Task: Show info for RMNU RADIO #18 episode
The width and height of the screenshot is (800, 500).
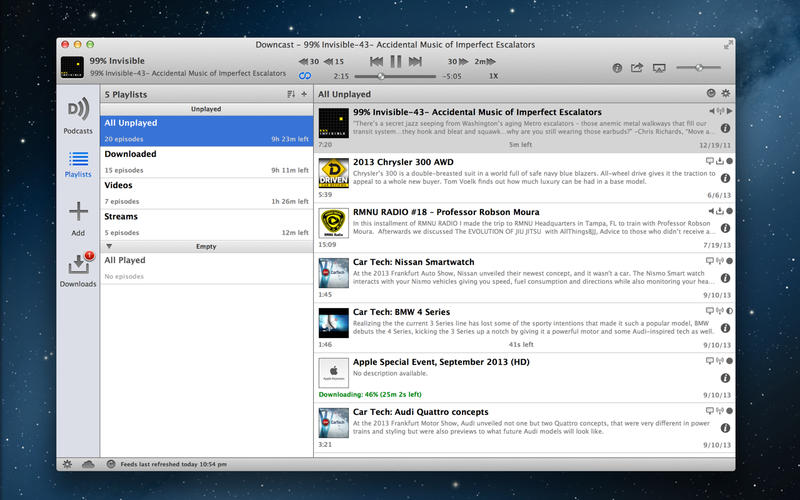Action: pos(725,228)
